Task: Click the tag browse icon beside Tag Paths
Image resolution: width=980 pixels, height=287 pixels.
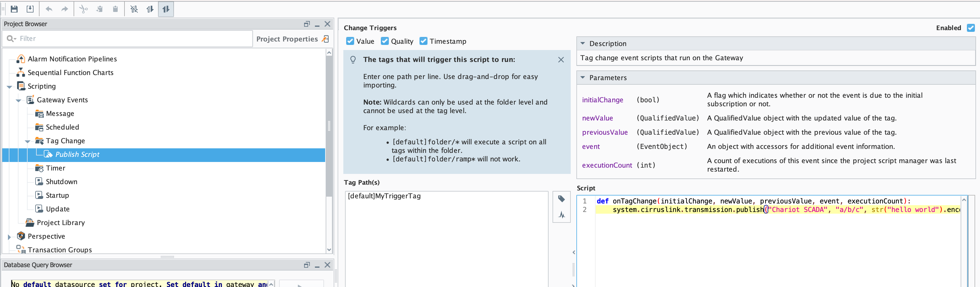Action: [x=561, y=199]
